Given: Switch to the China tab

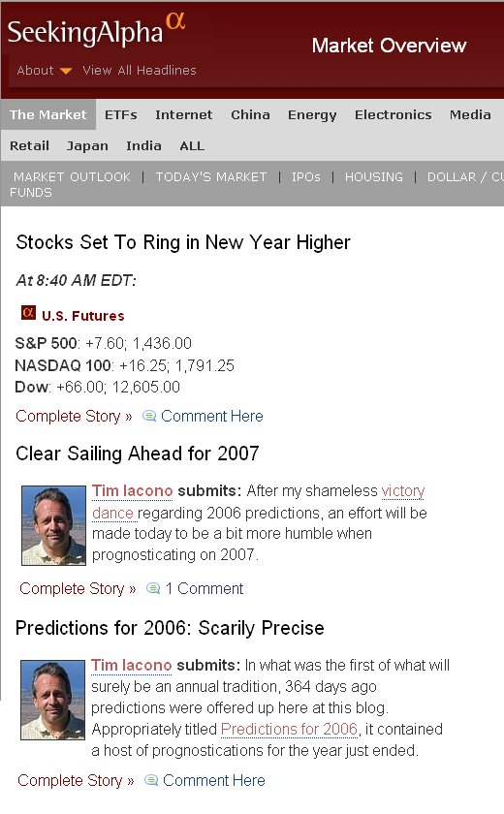Looking at the screenshot, I should coord(250,114).
